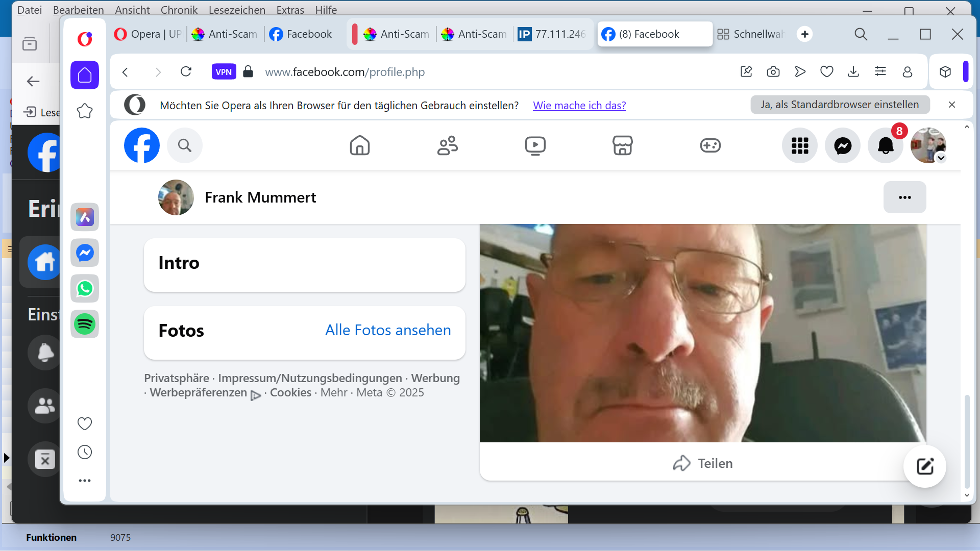Take a snapshot with the camera icon
The width and height of the screenshot is (980, 551).
[x=773, y=71]
